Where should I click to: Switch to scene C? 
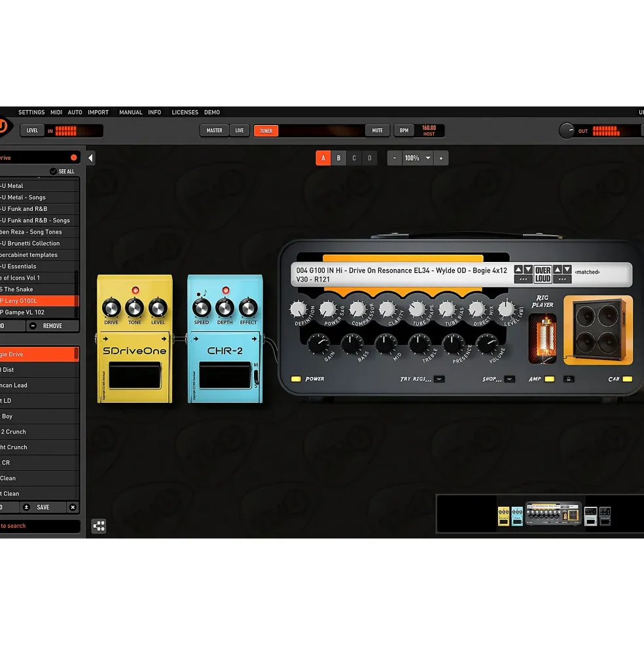pyautogui.click(x=354, y=158)
